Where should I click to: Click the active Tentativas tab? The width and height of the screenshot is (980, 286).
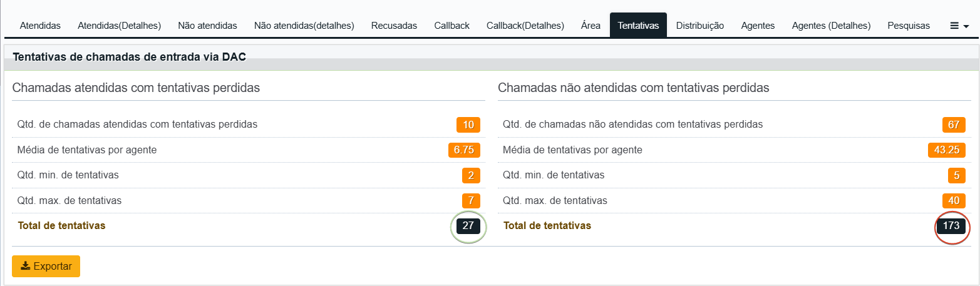tap(638, 26)
